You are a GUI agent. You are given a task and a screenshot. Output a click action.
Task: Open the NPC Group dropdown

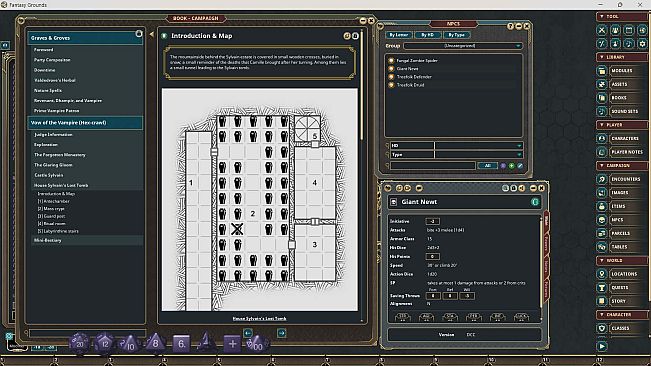(463, 46)
